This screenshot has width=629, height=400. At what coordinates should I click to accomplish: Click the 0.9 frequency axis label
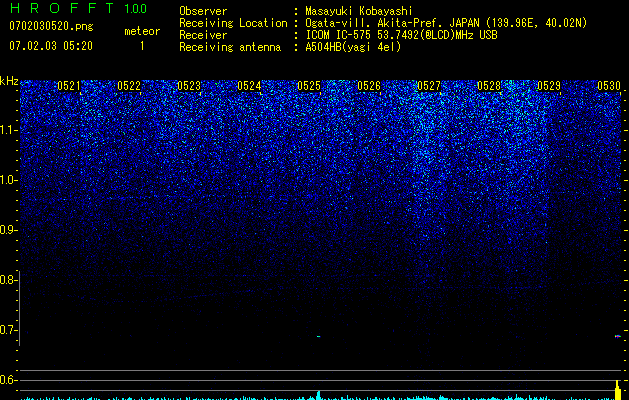[x=8, y=230]
